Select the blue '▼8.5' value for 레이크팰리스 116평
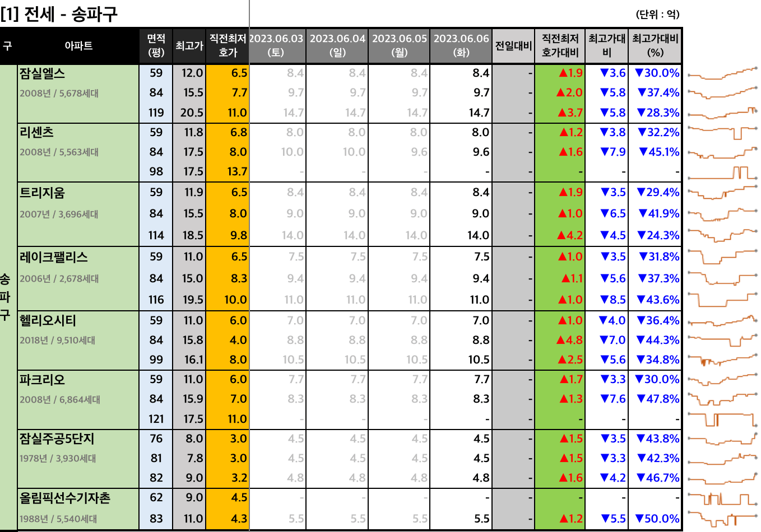 [613, 300]
